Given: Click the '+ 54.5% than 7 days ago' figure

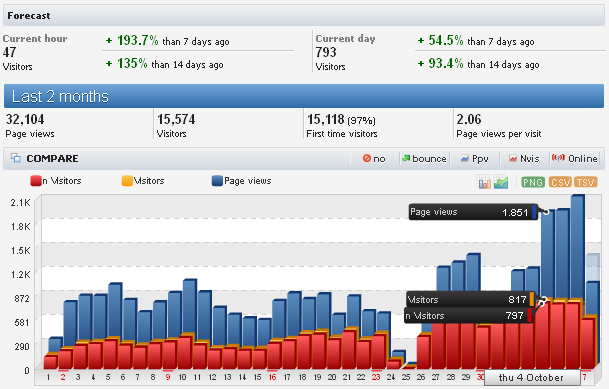Looking at the screenshot, I should [476, 40].
